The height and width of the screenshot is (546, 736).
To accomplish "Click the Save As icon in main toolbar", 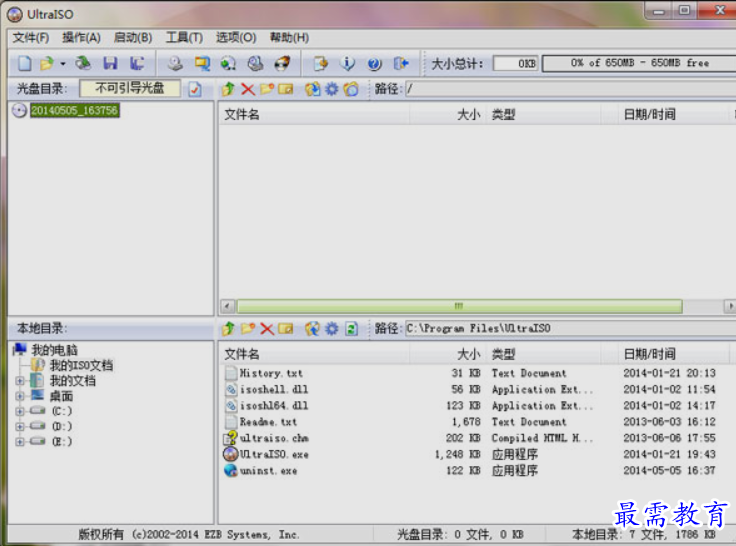I will (x=137, y=63).
